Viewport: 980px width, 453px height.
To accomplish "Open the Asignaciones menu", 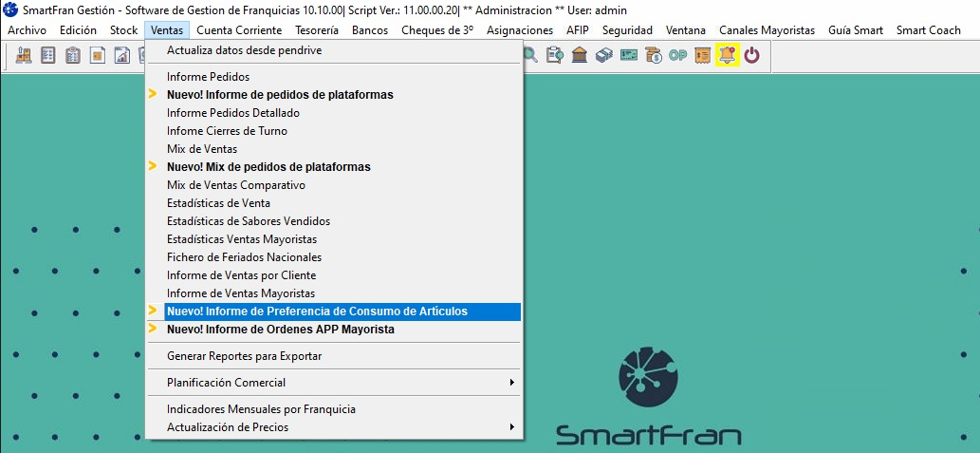I will (x=520, y=30).
